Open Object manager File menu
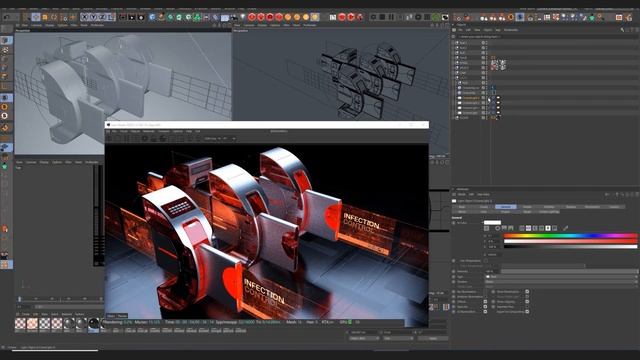Viewport: 640px width, 360px height. point(460,30)
